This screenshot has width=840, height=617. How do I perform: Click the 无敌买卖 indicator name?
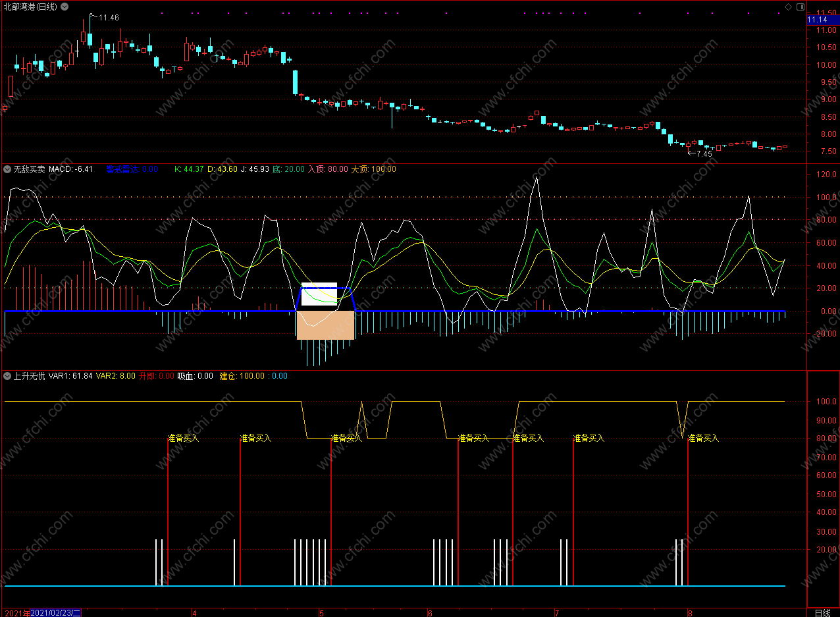[30, 169]
